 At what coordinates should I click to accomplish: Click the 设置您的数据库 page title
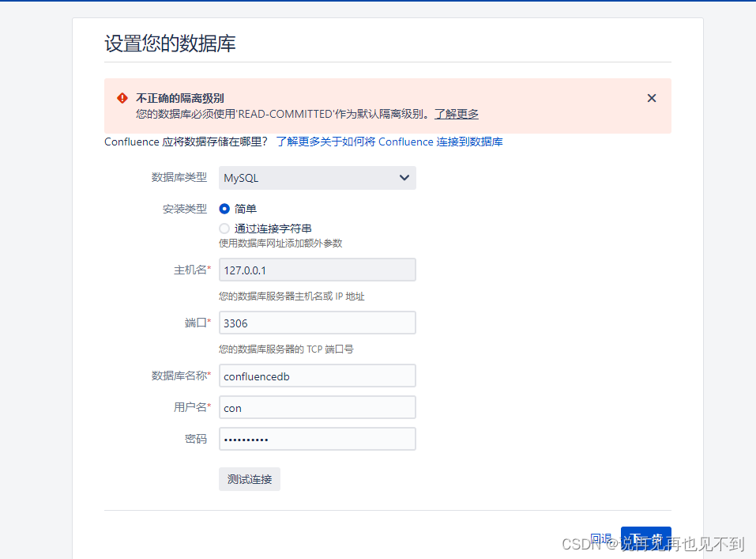pos(170,43)
